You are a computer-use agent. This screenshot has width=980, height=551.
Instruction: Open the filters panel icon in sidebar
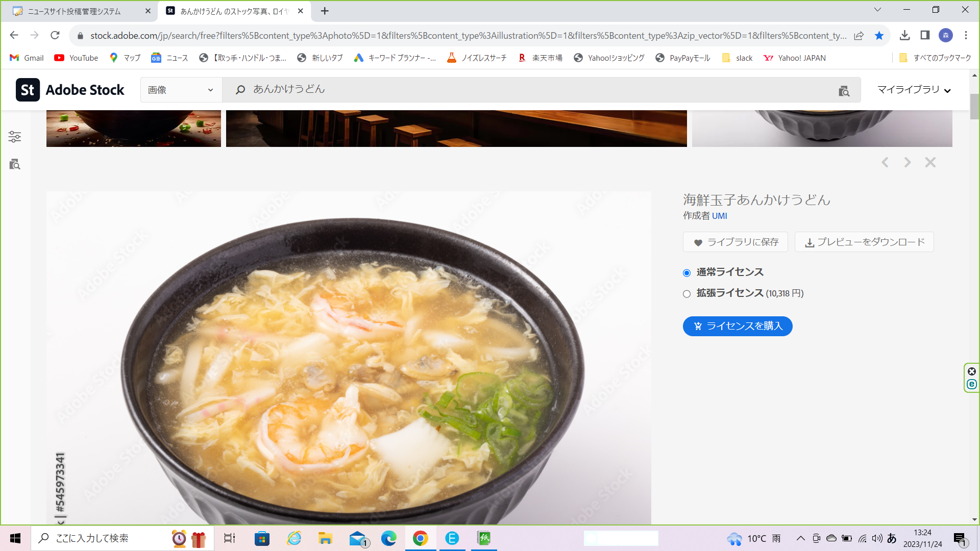click(x=15, y=137)
